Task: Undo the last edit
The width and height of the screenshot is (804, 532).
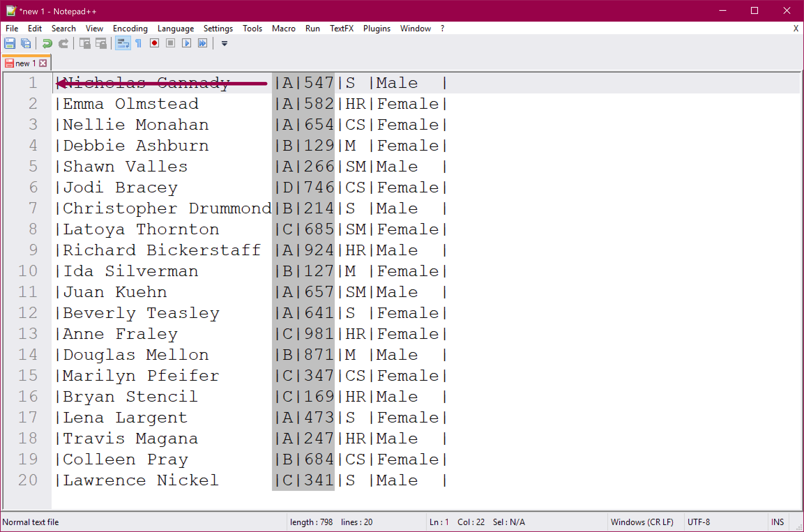Action: pyautogui.click(x=47, y=43)
